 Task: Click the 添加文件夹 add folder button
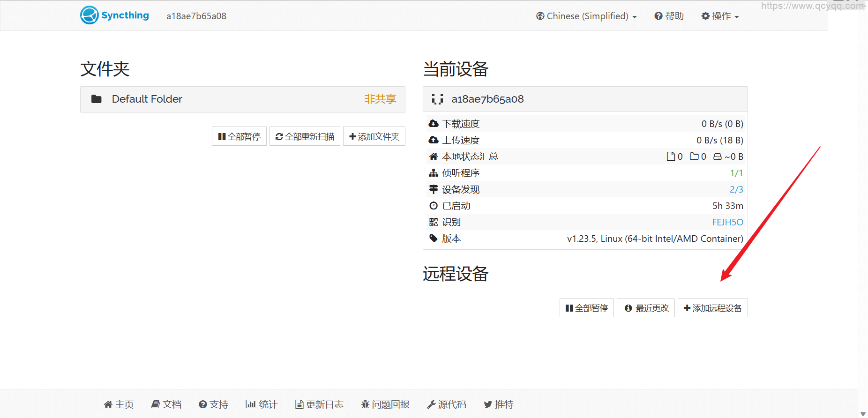(374, 137)
